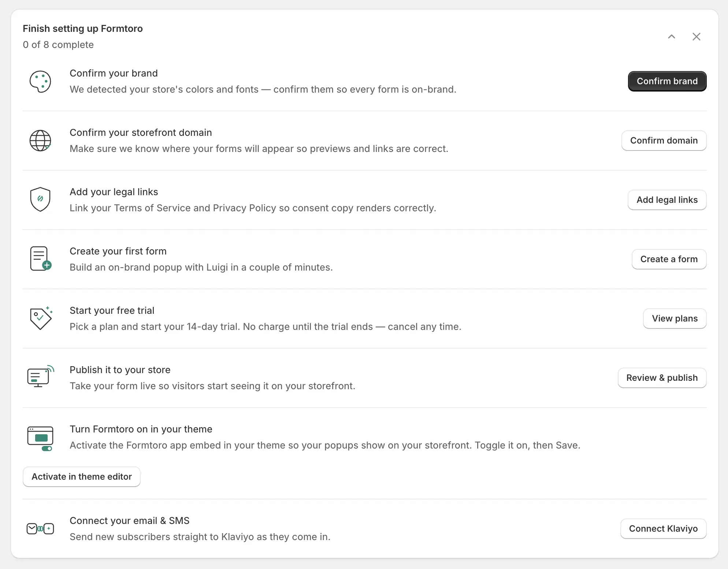
Task: Click the email and SMS connection icon
Action: click(x=40, y=529)
